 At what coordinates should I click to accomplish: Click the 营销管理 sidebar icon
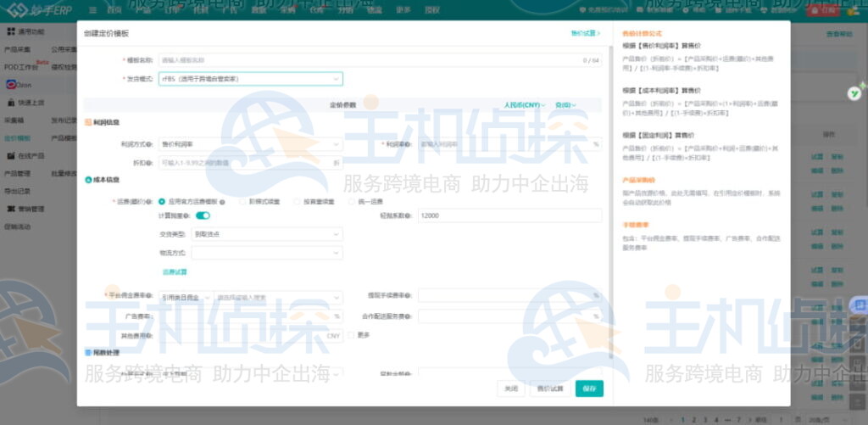[10, 209]
